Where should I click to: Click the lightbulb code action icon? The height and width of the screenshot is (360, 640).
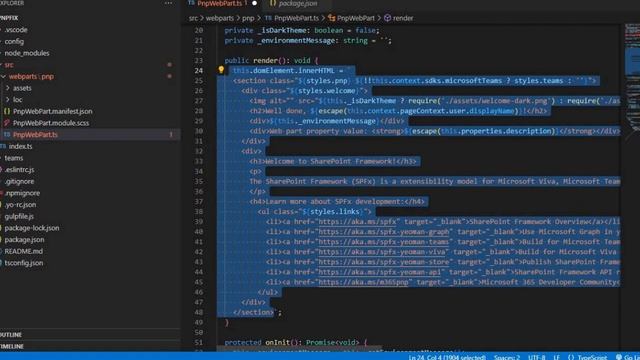[x=221, y=70]
